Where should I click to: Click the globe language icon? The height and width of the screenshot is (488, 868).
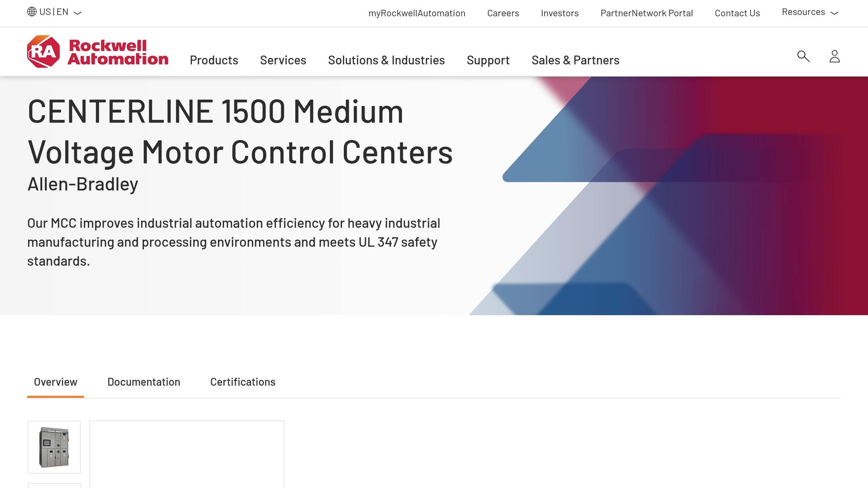coord(32,11)
